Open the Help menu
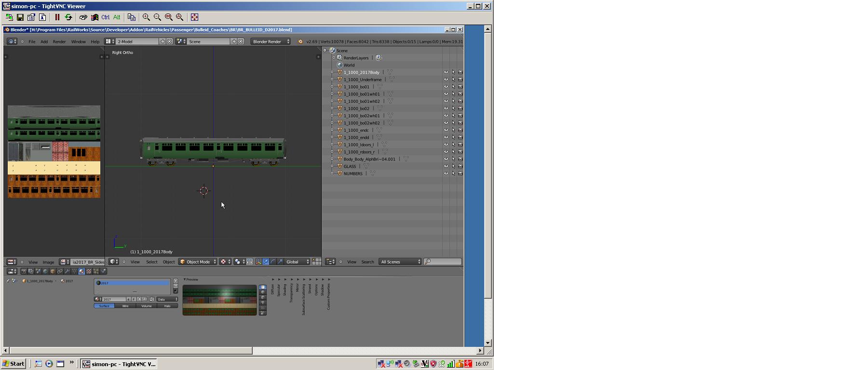This screenshot has width=868, height=370. click(95, 41)
